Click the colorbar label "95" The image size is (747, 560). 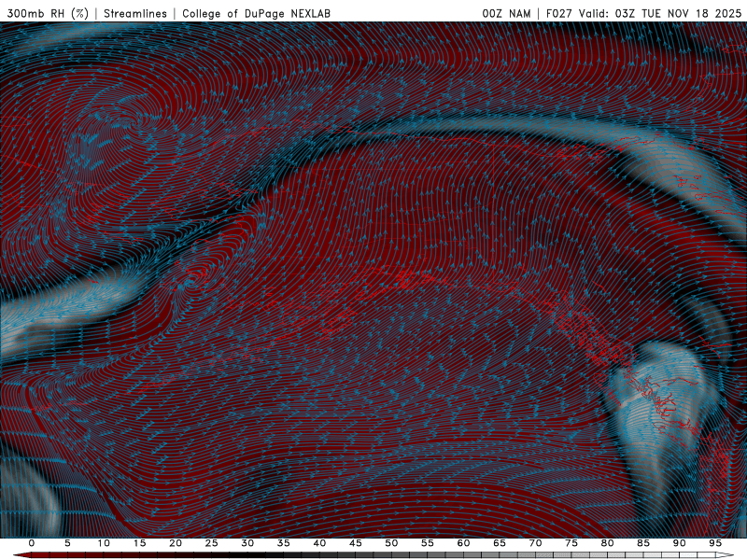715,543
